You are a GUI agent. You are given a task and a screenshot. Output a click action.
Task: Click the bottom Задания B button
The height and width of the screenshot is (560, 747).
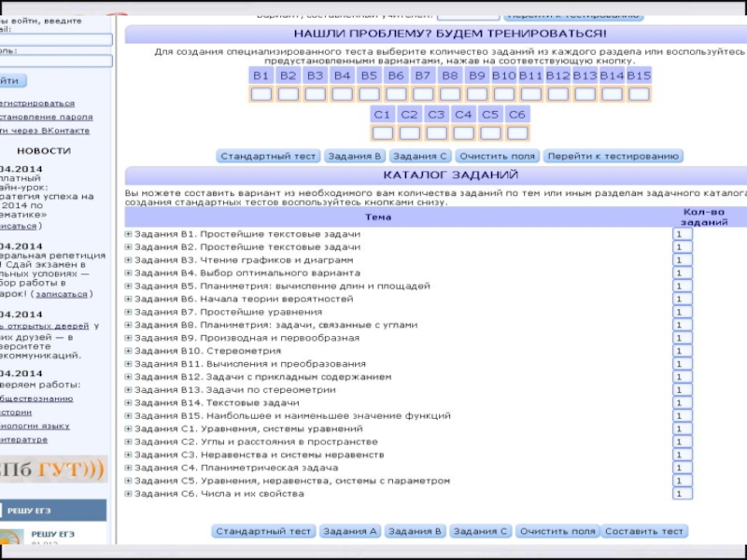click(x=415, y=531)
